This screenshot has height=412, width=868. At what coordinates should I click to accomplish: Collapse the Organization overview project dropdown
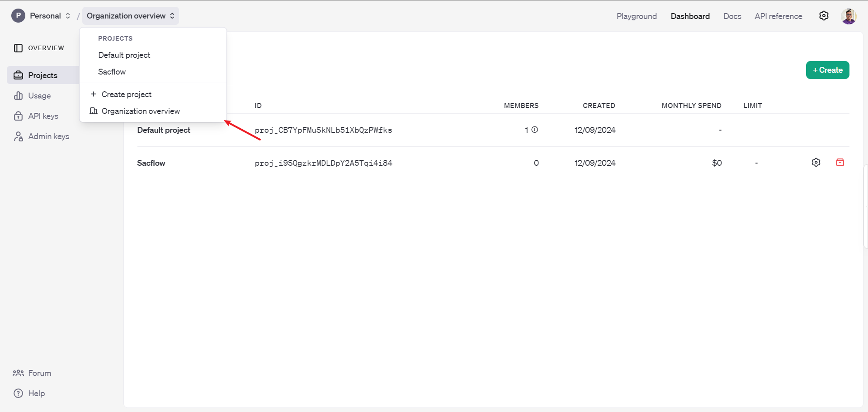point(130,16)
